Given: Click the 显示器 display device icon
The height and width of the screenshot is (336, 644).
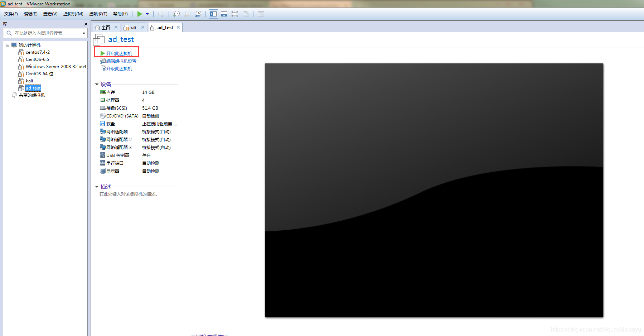Looking at the screenshot, I should [x=103, y=171].
